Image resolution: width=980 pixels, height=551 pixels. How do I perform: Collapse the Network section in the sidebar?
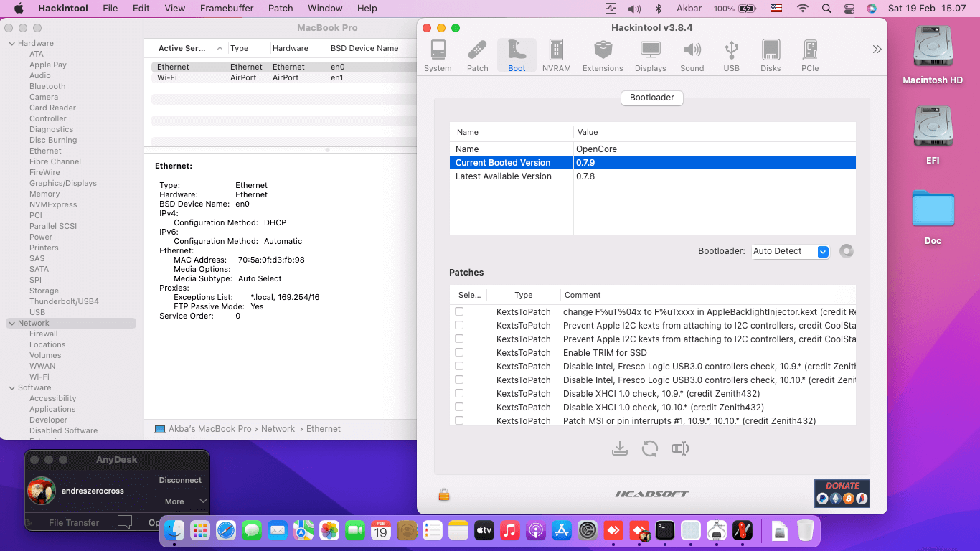tap(11, 323)
